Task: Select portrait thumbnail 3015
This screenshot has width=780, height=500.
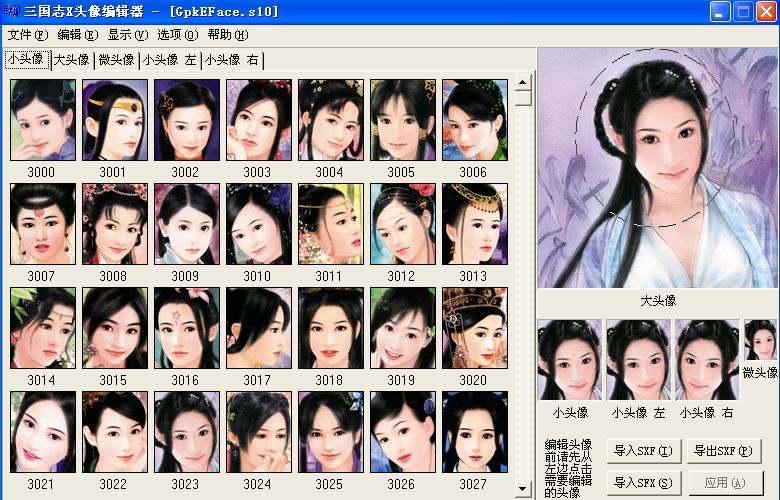Action: click(115, 328)
